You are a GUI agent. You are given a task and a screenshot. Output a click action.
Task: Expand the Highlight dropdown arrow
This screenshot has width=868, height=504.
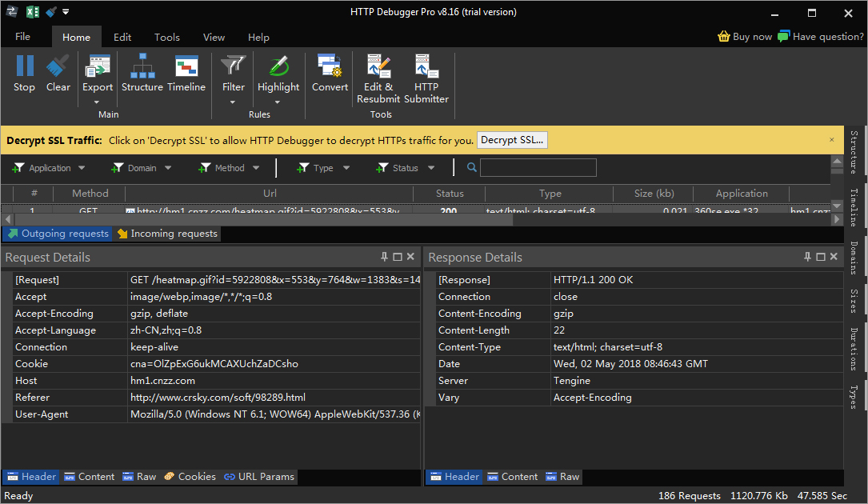(278, 102)
